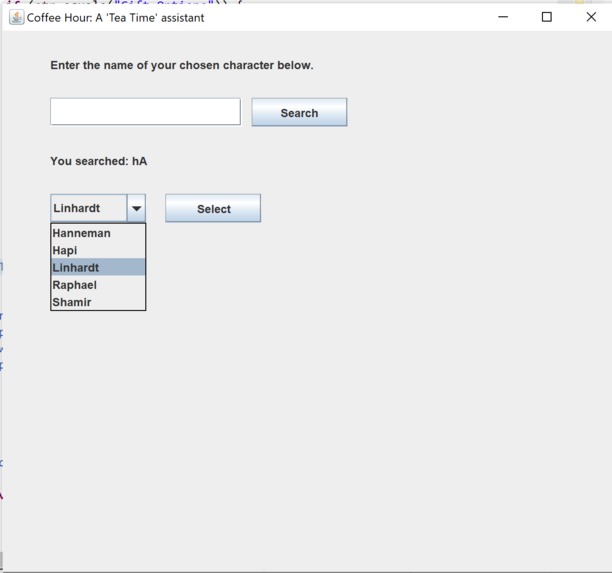Click the Coffee Hour window title text
612x573 pixels.
click(116, 18)
